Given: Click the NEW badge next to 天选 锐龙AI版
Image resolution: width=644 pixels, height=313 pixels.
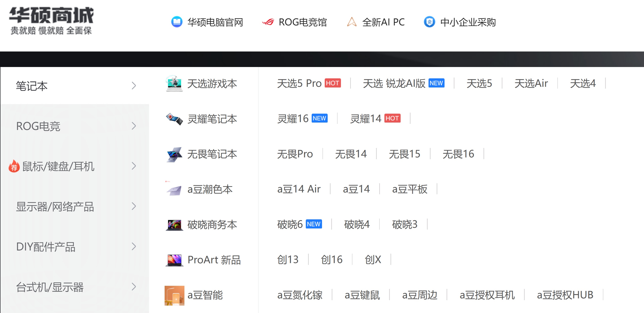Looking at the screenshot, I should (x=436, y=83).
